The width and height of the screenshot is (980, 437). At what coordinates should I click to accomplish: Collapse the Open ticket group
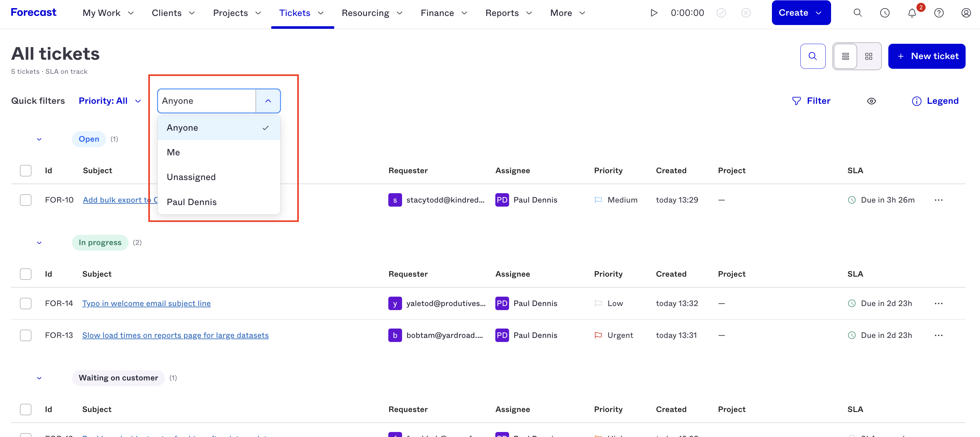(39, 139)
